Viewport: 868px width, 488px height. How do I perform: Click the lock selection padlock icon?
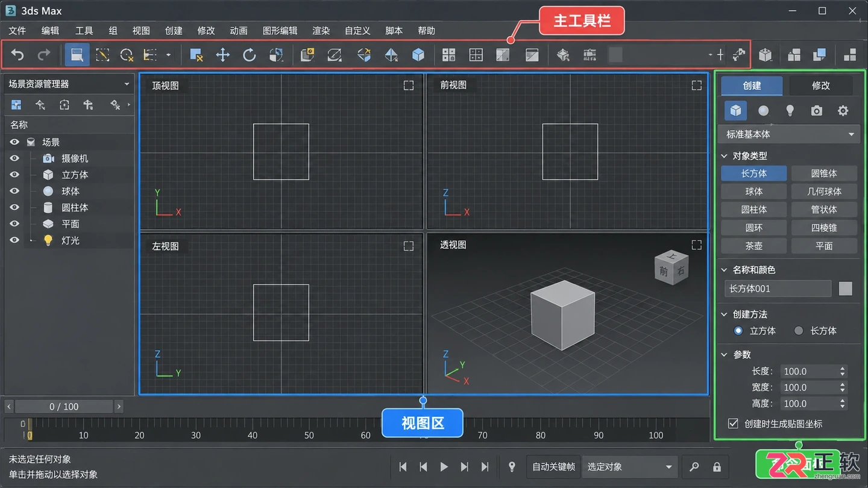[x=717, y=467]
